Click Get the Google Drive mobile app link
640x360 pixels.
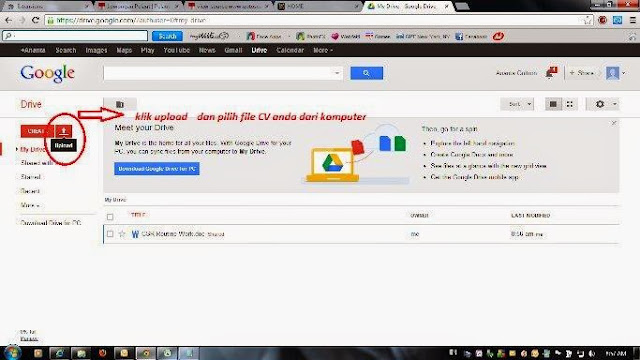click(474, 177)
